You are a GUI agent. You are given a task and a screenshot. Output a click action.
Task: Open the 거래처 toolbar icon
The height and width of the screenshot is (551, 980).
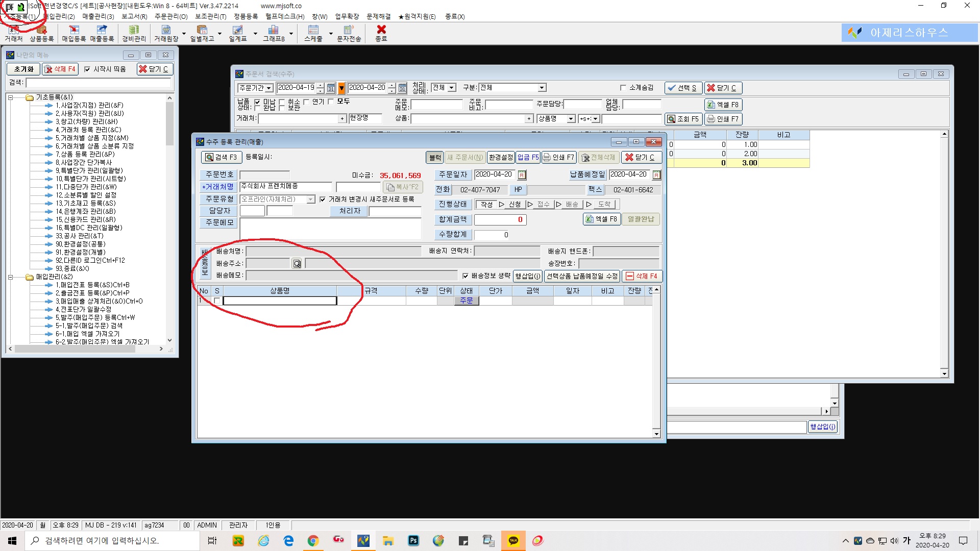tap(14, 33)
